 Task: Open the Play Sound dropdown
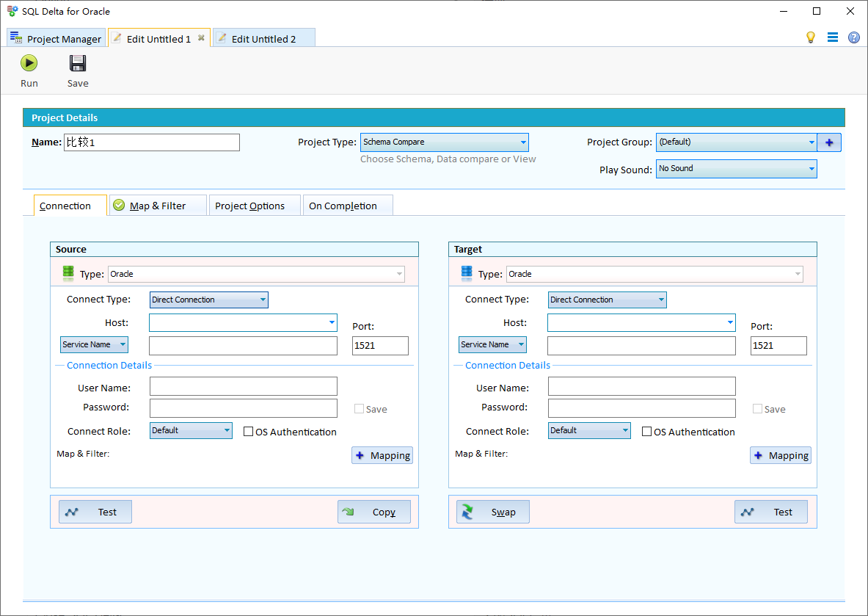(x=736, y=169)
